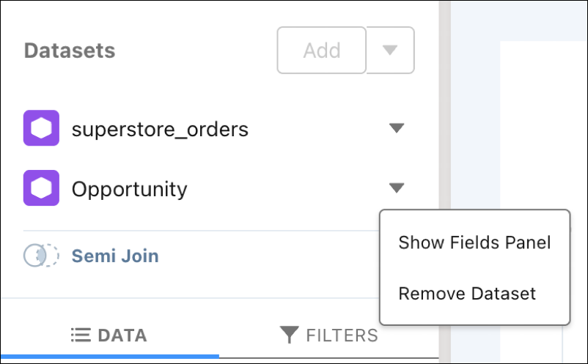Click the Datasets section heading
Screen dimensions: 588x364
[70, 51]
